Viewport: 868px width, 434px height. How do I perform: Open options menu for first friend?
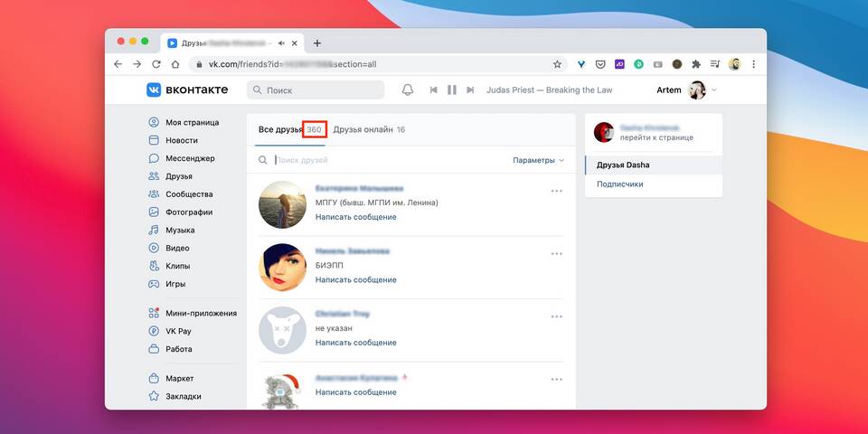tap(556, 191)
